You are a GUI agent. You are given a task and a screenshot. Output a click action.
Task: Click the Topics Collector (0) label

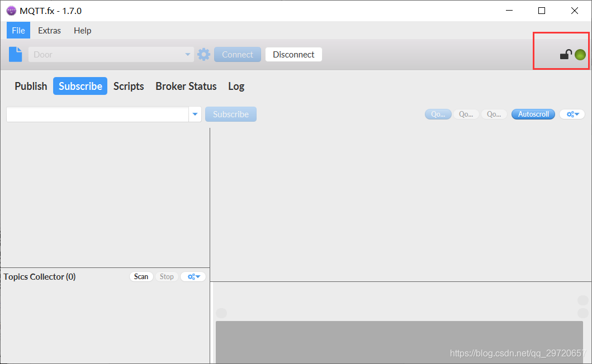pyautogui.click(x=40, y=276)
